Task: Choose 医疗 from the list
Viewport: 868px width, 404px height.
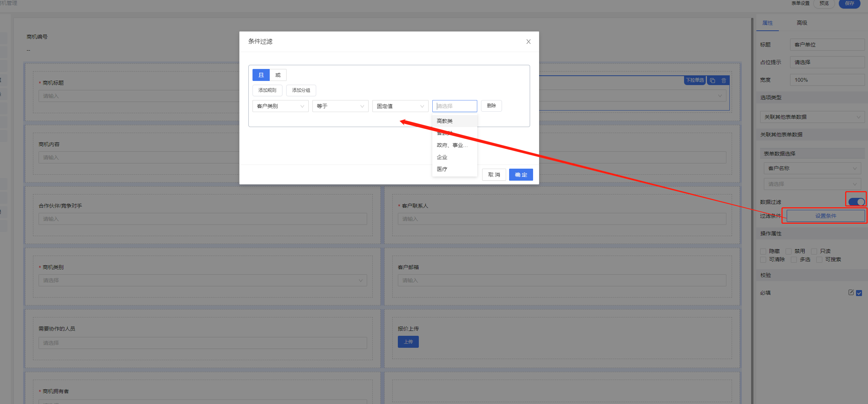Action: tap(455, 169)
